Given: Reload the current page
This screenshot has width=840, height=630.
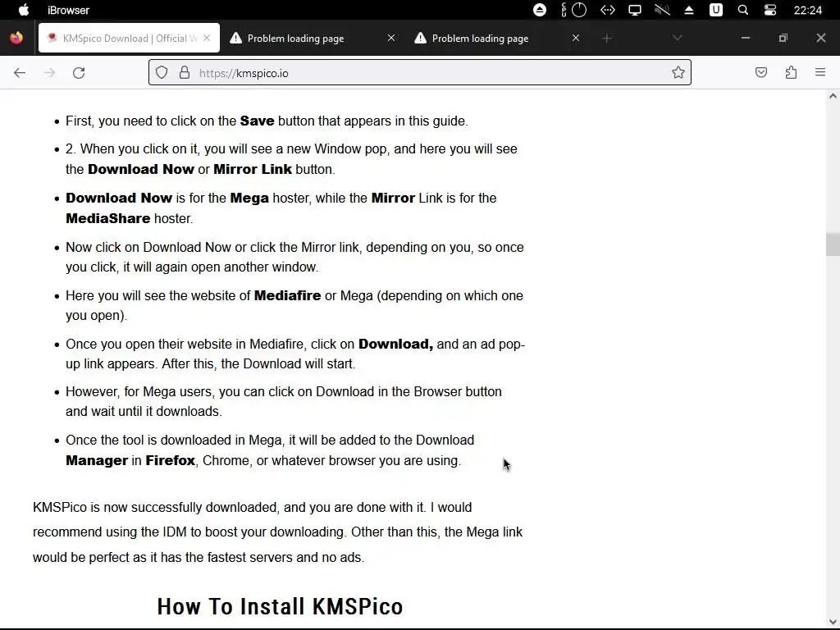Looking at the screenshot, I should coord(79,73).
